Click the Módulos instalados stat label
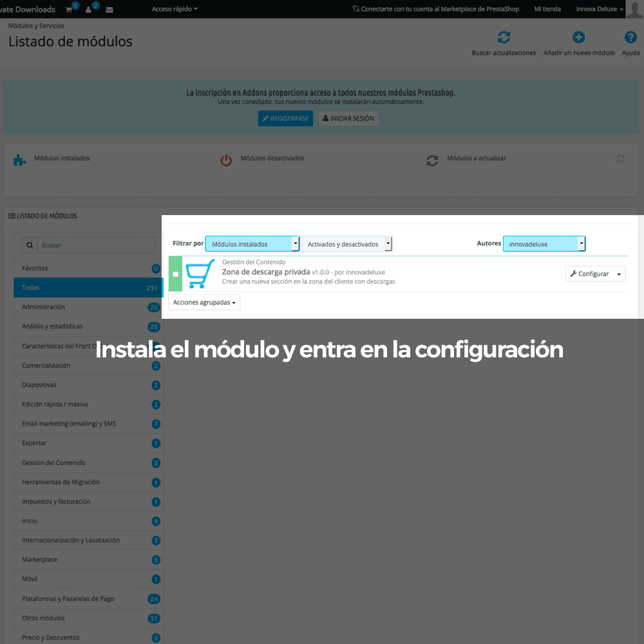The image size is (644, 644). pyautogui.click(x=62, y=158)
